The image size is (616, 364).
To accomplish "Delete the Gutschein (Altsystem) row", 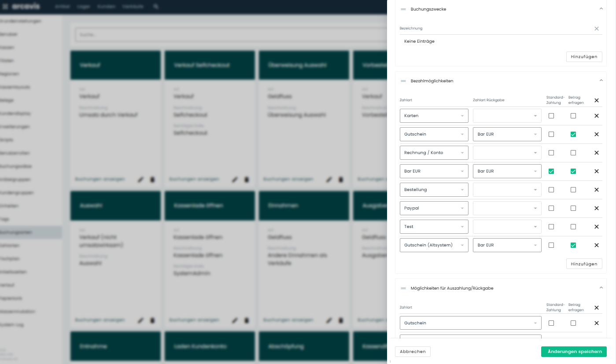I will (x=596, y=245).
